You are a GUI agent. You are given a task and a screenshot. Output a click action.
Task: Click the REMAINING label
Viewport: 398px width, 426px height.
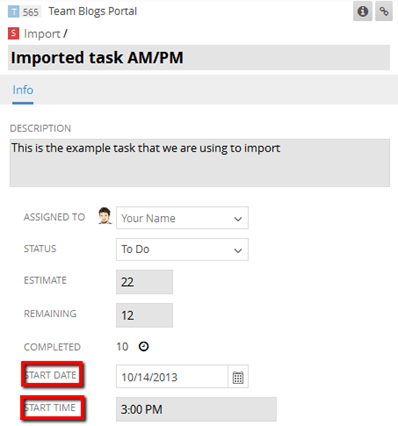[x=50, y=314]
